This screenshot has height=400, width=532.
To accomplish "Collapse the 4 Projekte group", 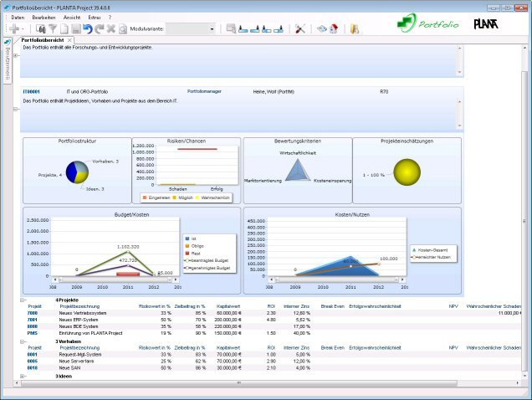I will click(23, 300).
